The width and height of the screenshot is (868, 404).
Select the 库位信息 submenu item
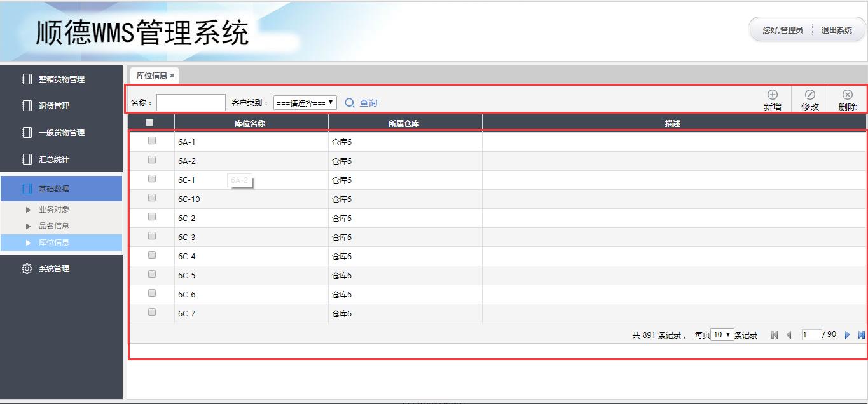tap(61, 243)
